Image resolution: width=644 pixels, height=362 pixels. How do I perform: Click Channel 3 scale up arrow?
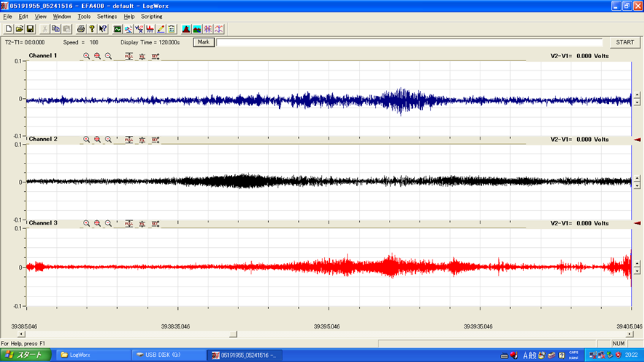click(x=637, y=264)
